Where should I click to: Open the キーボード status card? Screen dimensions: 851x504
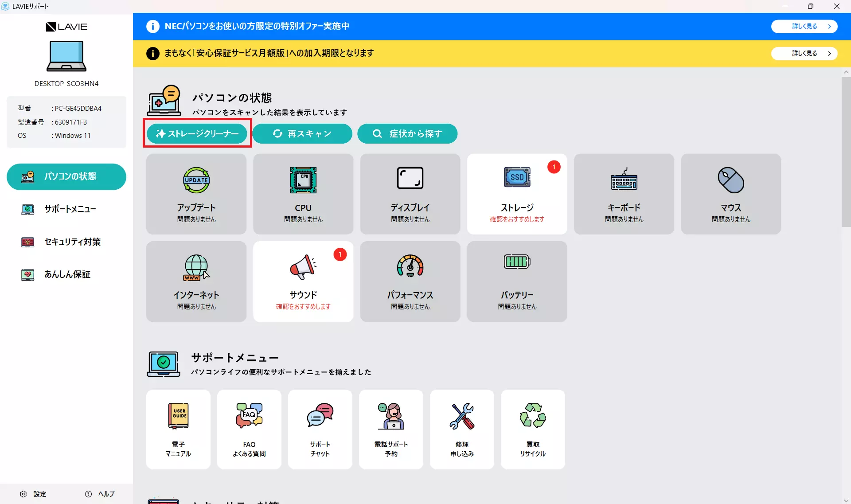pyautogui.click(x=624, y=194)
